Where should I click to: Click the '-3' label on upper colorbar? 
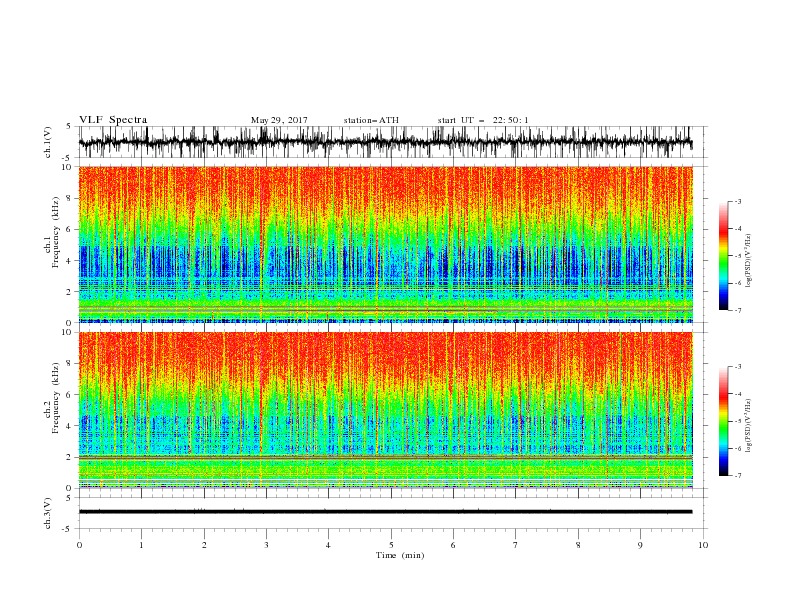click(x=737, y=201)
